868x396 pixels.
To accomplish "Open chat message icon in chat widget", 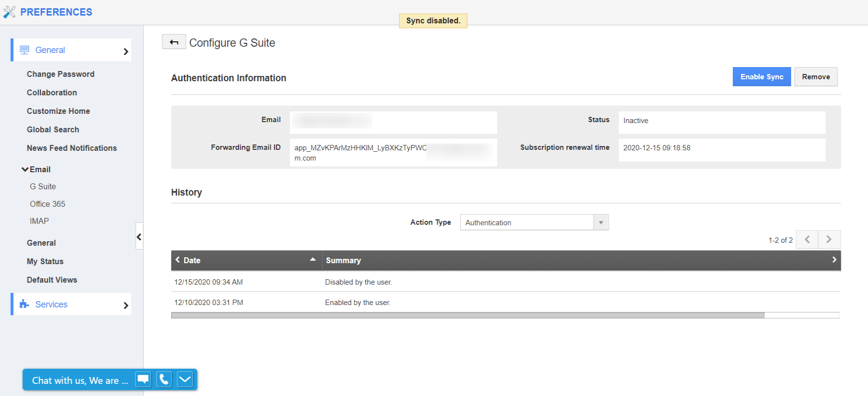I will 143,379.
